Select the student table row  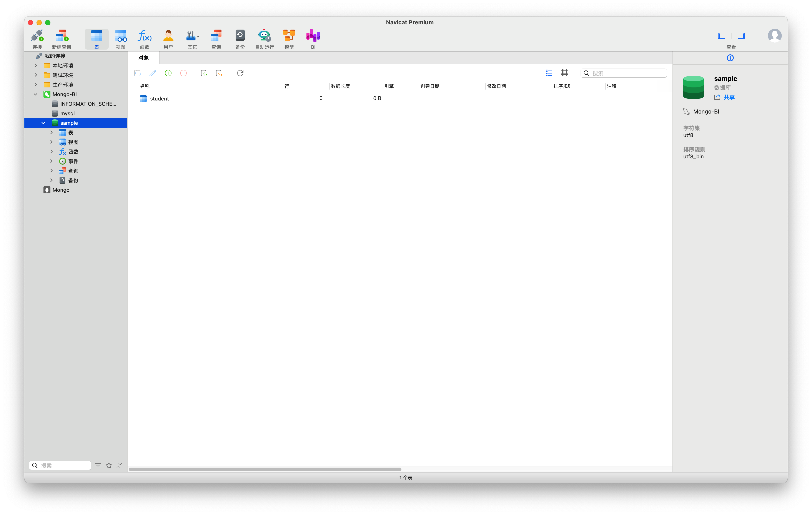[x=400, y=99]
